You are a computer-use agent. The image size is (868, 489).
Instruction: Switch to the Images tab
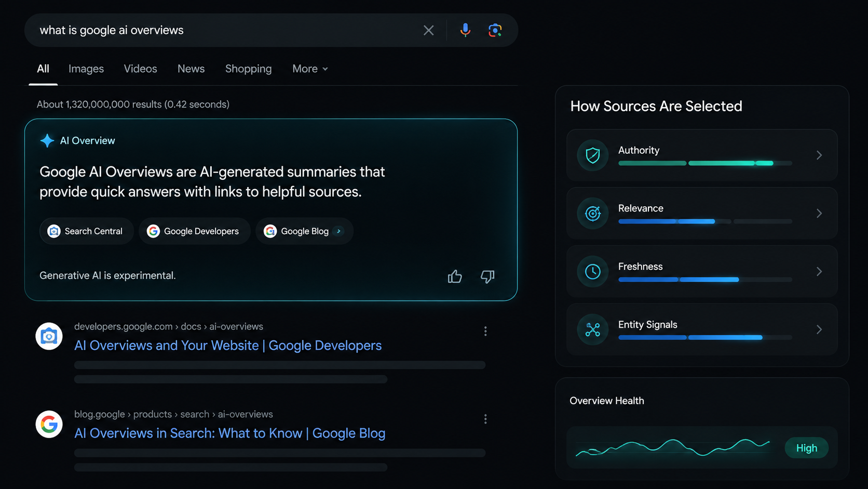[x=86, y=69]
